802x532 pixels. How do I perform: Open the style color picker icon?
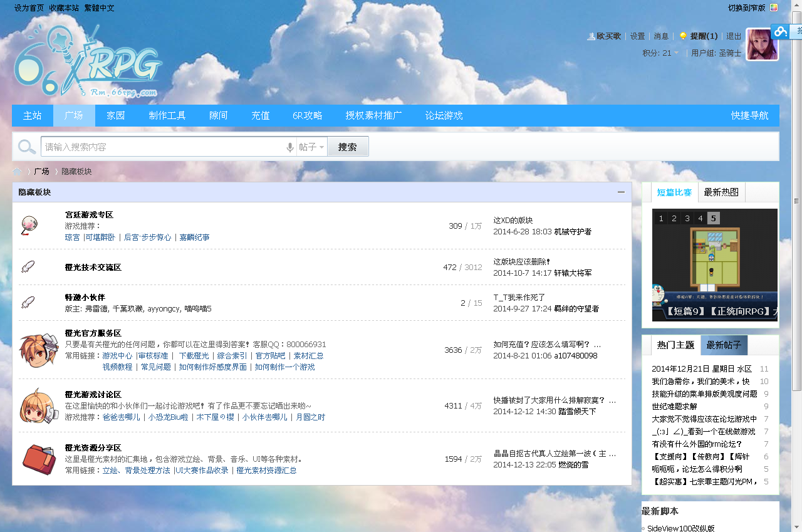pyautogui.click(x=774, y=8)
